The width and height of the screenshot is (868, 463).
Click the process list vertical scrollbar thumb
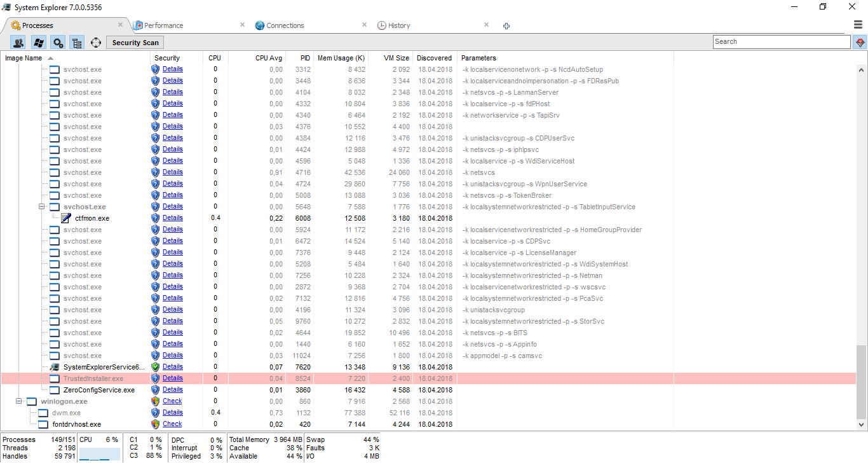(862, 382)
